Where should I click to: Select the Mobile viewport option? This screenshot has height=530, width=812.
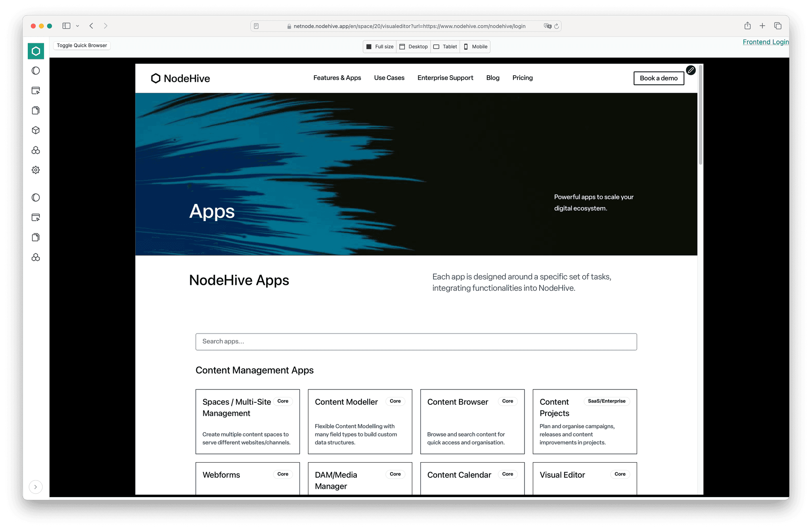pyautogui.click(x=475, y=47)
